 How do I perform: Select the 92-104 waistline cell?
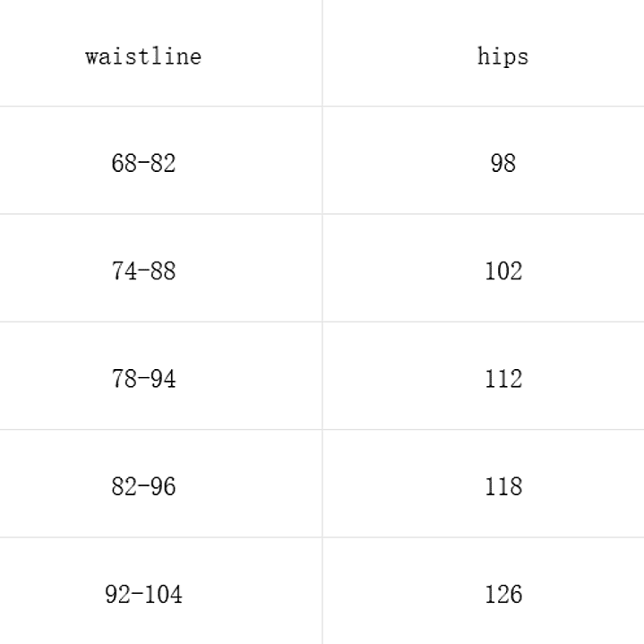[x=143, y=594]
